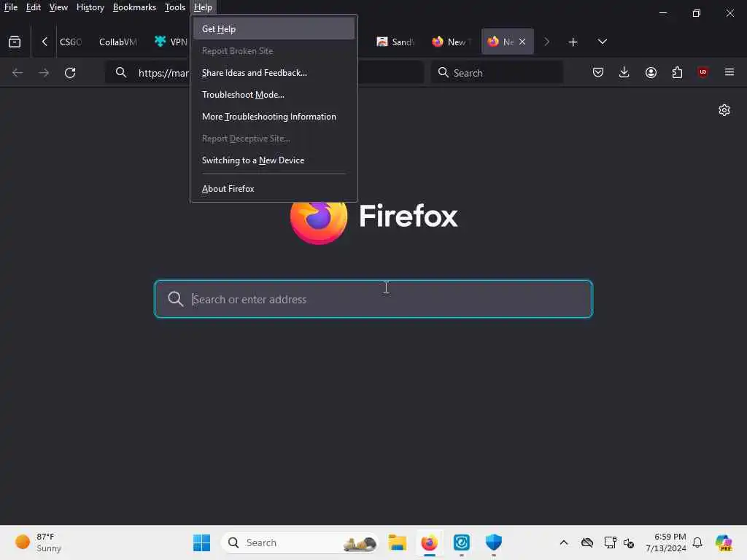
Task: Open About Firefox
Action: point(274,189)
